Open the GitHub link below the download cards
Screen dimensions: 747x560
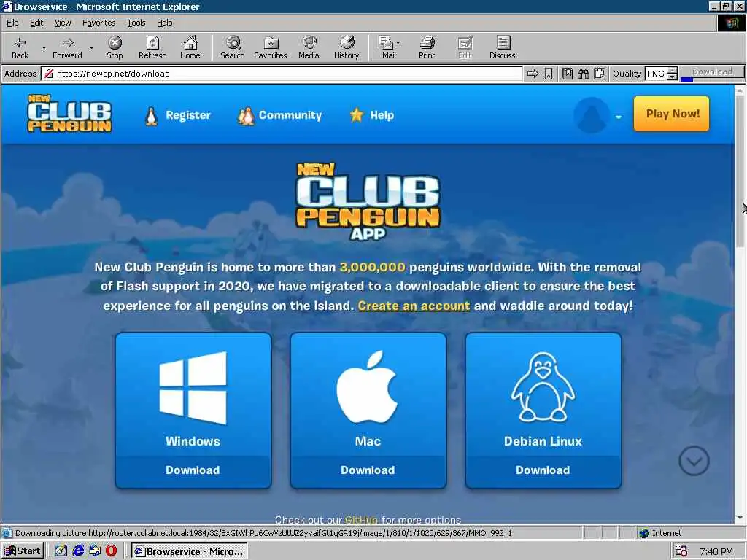pyautogui.click(x=360, y=519)
